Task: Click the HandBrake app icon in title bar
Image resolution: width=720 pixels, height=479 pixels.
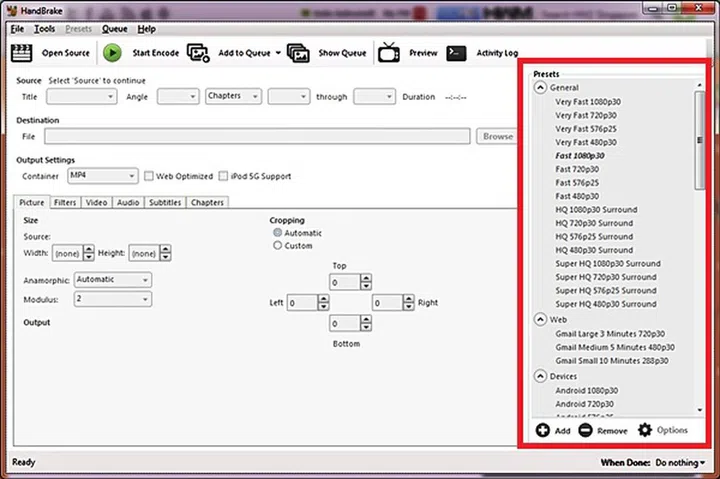Action: (12, 11)
